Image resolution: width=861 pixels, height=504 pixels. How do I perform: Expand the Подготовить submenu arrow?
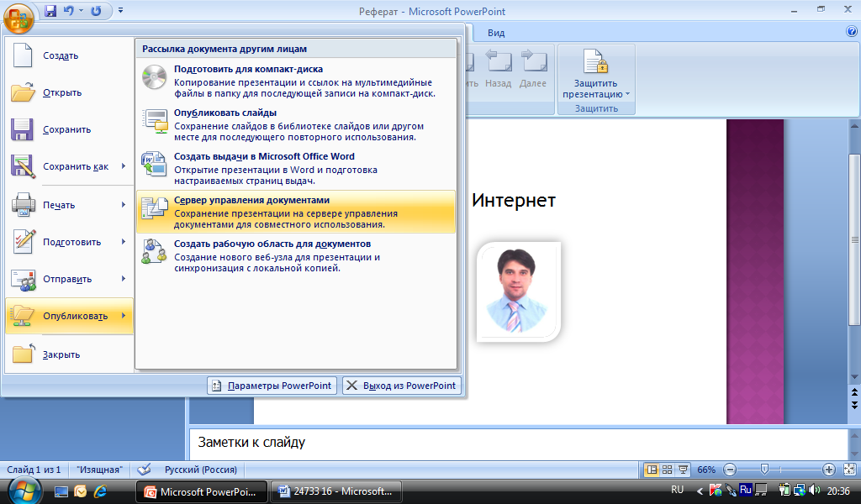124,242
